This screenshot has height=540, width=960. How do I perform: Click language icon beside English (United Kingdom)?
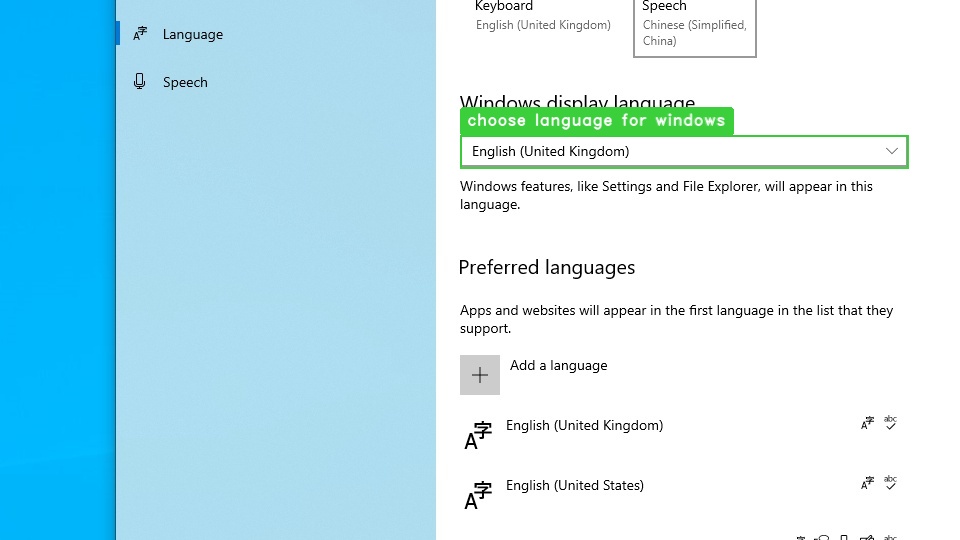coord(478,435)
